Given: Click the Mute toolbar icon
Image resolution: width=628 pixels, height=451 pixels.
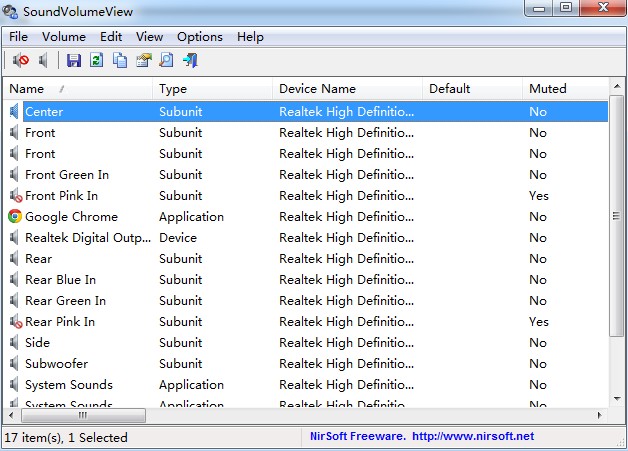Looking at the screenshot, I should click(20, 60).
